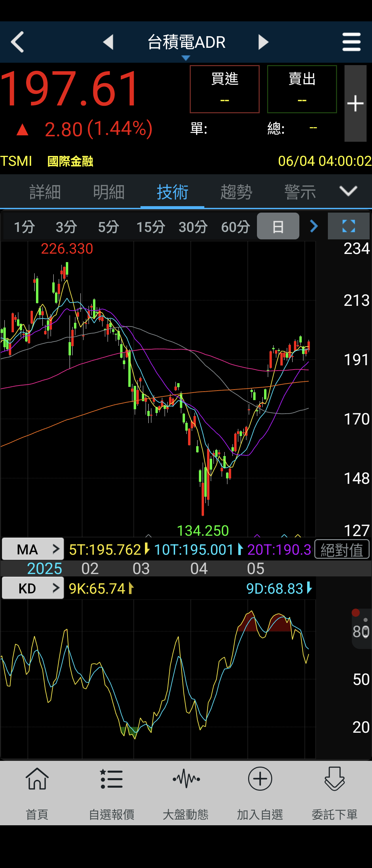Expand chart to fullscreen
The image size is (372, 868).
(349, 226)
